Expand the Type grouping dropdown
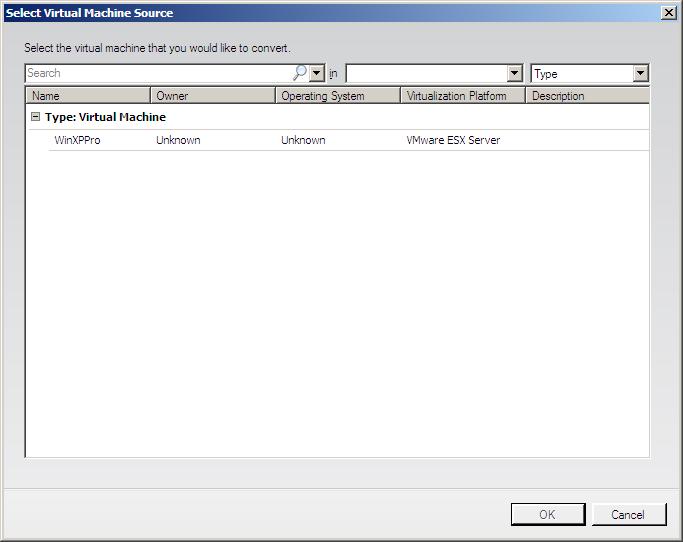The image size is (683, 542). [x=640, y=73]
